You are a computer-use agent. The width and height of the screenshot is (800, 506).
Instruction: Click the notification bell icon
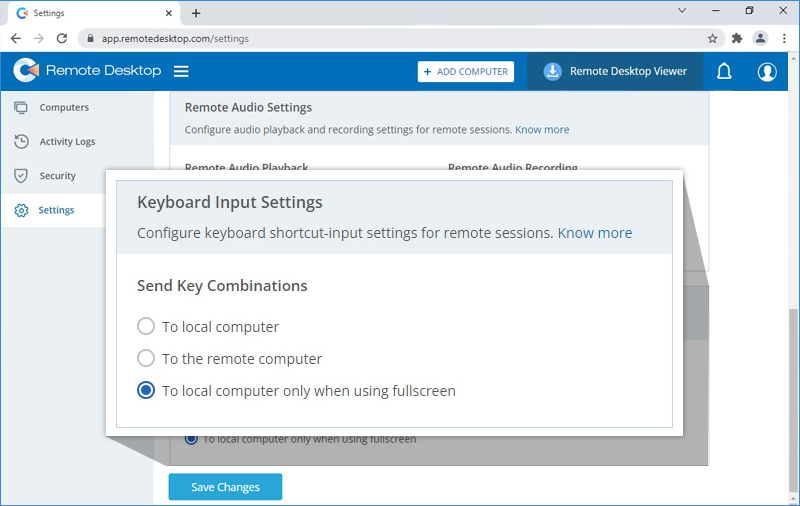click(725, 71)
